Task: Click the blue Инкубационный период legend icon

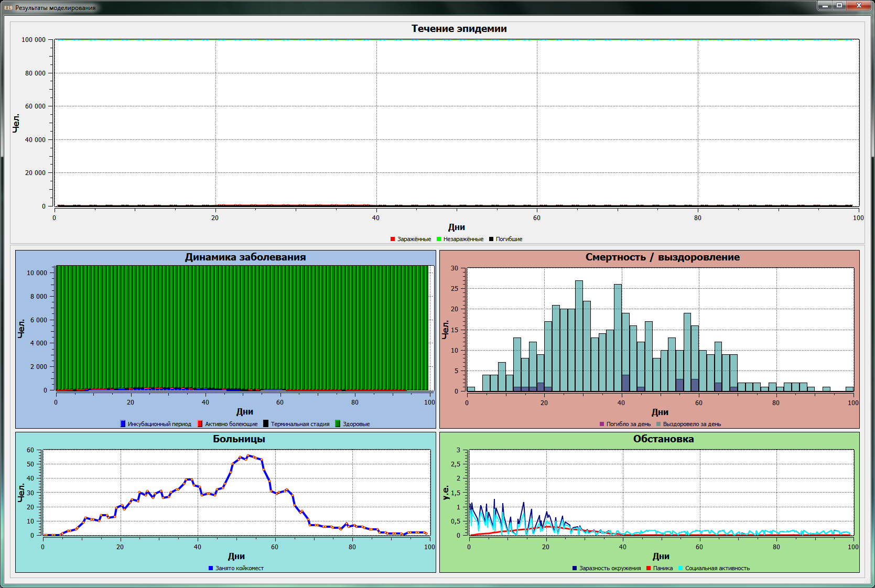Action: point(123,424)
